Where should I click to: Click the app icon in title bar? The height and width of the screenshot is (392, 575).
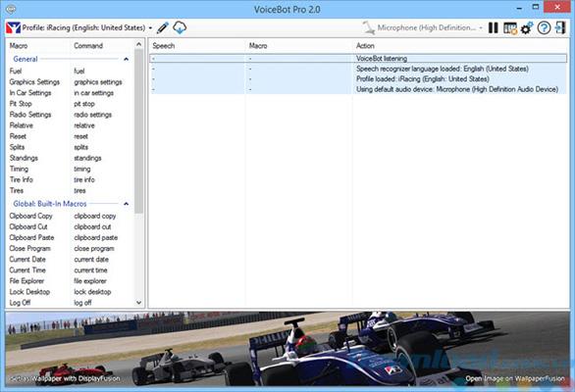tap(11, 9)
